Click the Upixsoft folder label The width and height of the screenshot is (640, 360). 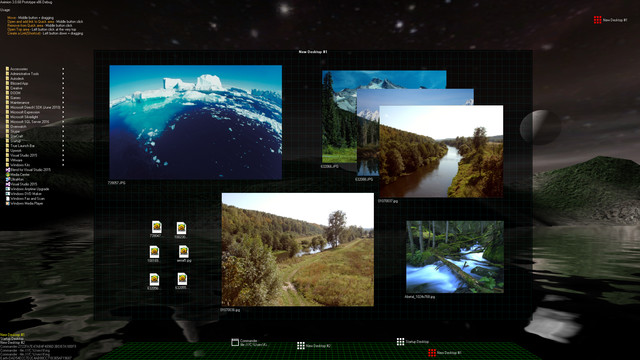(16, 151)
